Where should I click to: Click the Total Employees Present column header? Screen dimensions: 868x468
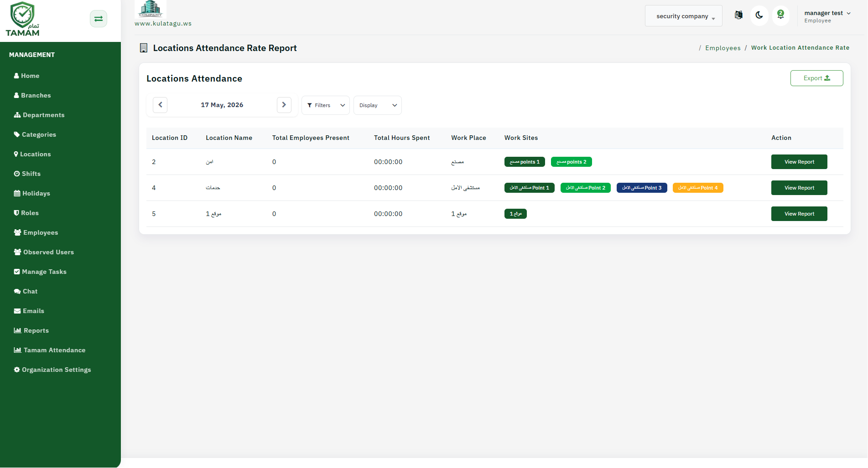[x=311, y=138]
